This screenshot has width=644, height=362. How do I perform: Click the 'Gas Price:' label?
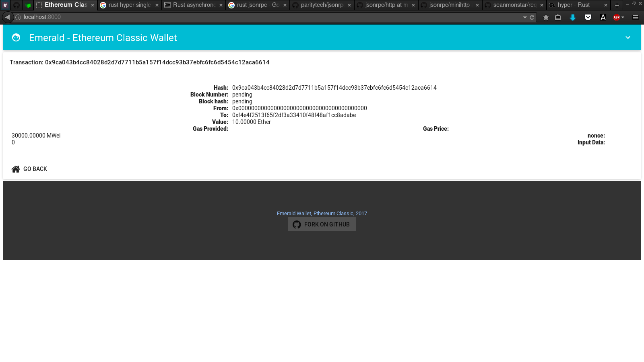[436, 129]
